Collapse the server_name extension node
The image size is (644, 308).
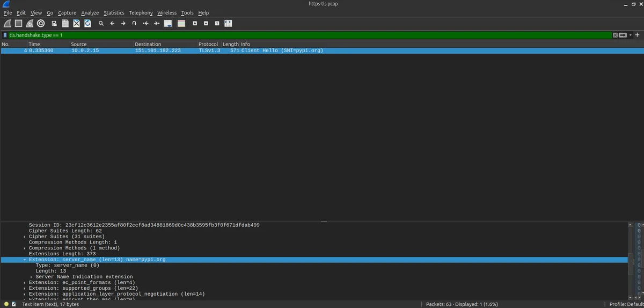tap(25, 260)
